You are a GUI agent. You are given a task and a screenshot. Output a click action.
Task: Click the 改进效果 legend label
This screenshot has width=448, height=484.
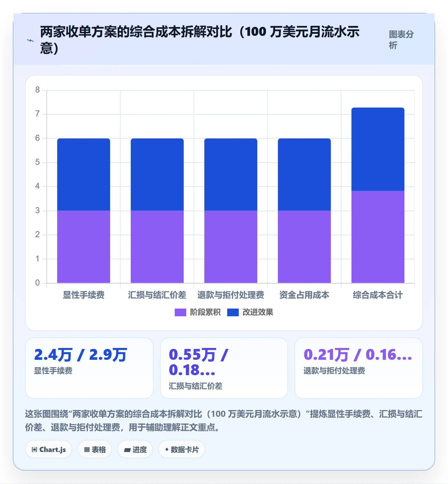point(258,312)
